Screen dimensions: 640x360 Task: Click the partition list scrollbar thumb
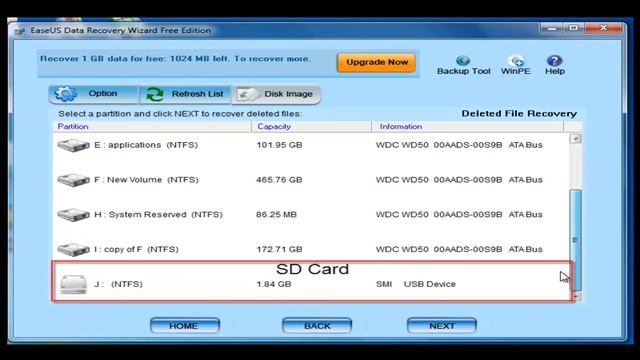click(x=576, y=240)
